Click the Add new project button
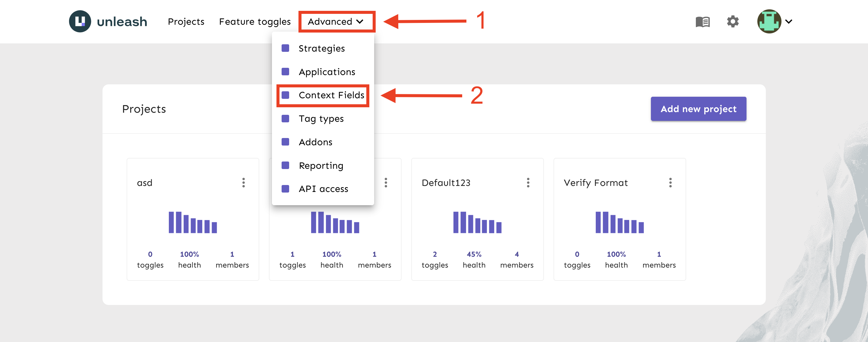 click(698, 109)
